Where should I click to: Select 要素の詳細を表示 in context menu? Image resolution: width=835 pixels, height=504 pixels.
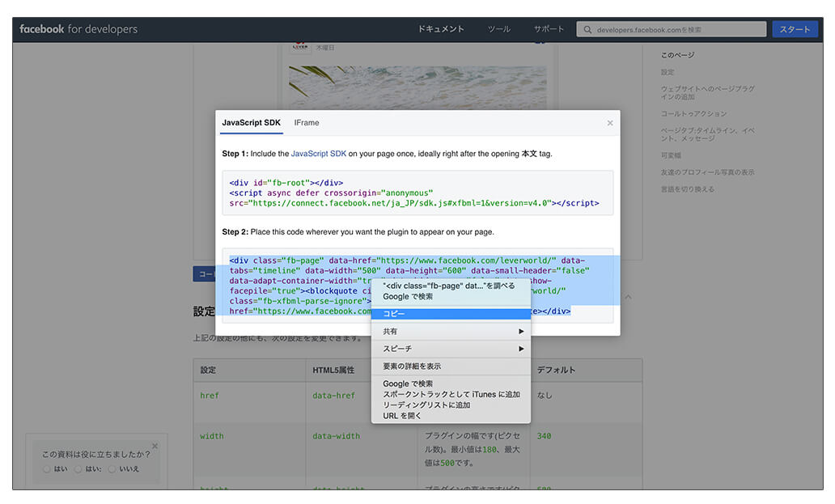(x=451, y=366)
